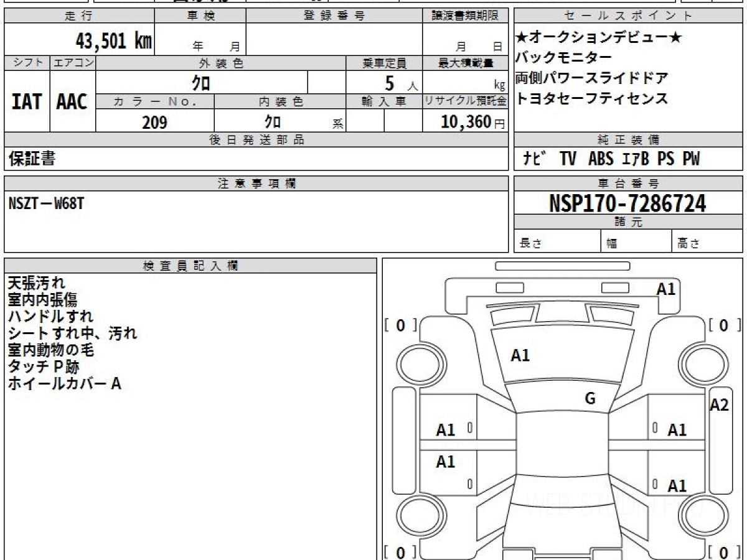
Task: Click the G mark on the windshield
Action: point(590,399)
